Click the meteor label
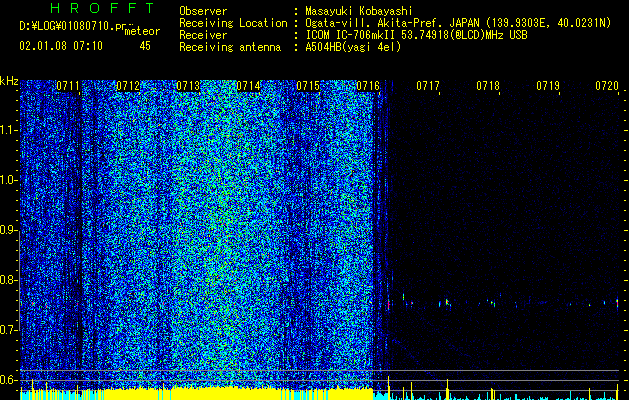This screenshot has height=400, width=629. click(142, 31)
